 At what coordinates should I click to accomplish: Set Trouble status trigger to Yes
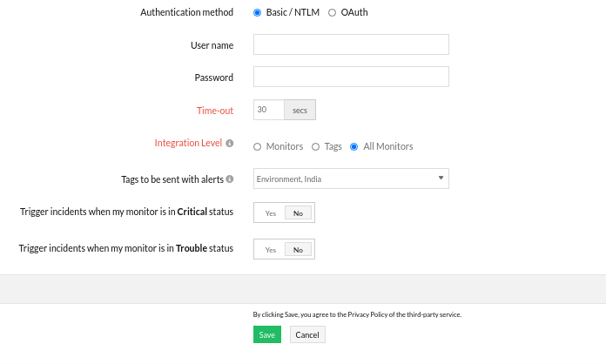point(270,250)
